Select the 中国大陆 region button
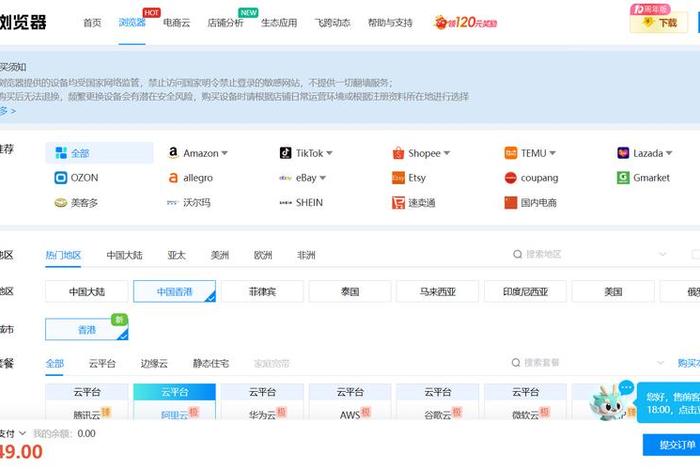700x470 pixels. (x=87, y=291)
